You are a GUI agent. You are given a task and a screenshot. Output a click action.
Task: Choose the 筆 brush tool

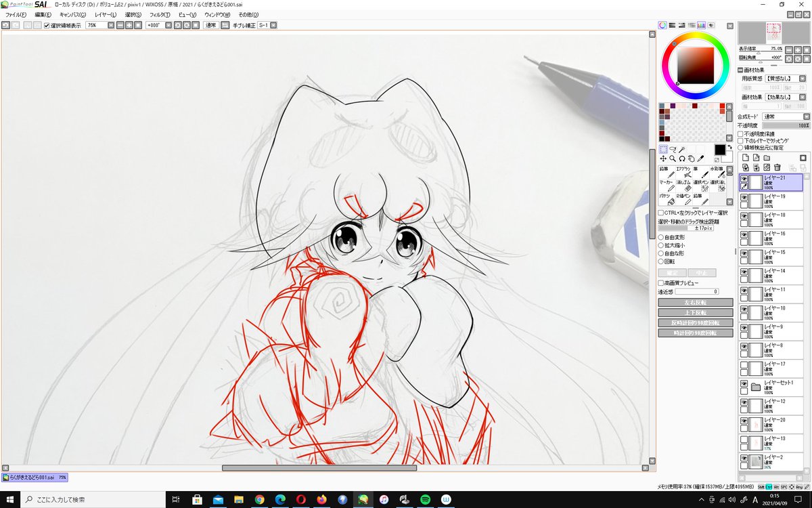point(701,173)
